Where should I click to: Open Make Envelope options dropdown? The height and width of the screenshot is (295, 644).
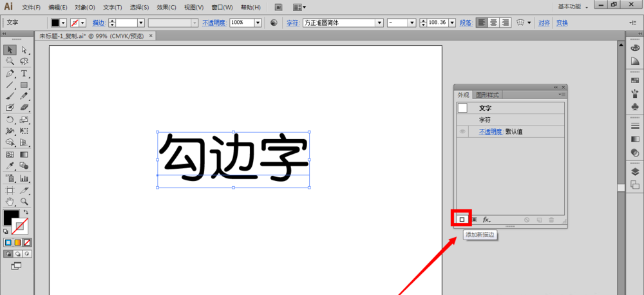[529, 23]
